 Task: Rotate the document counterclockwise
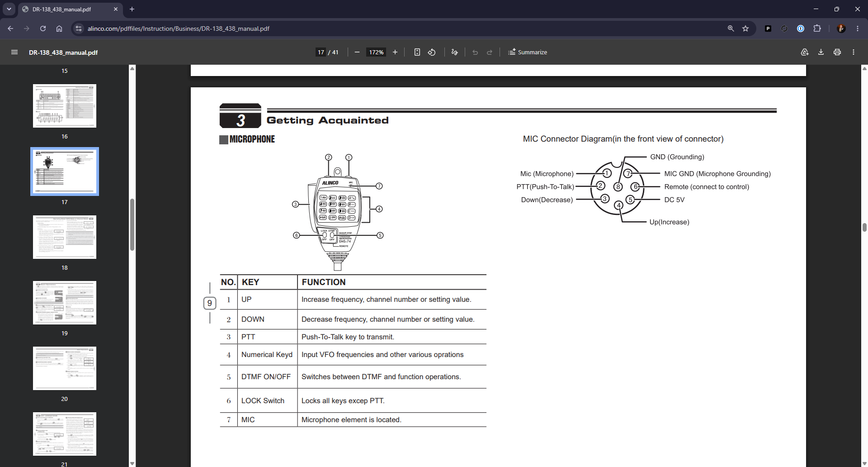point(432,52)
